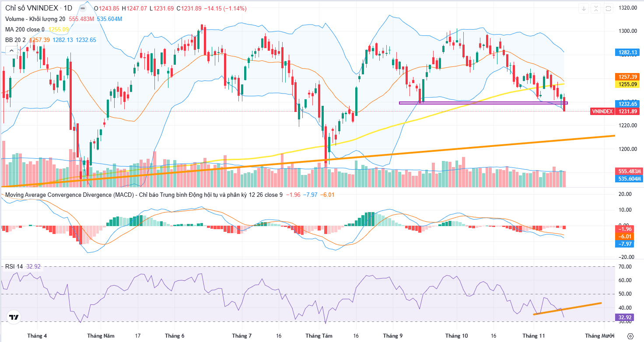Image resolution: width=644 pixels, height=342 pixels.
Task: Select the purple rectangle support zone drawing
Action: point(483,103)
